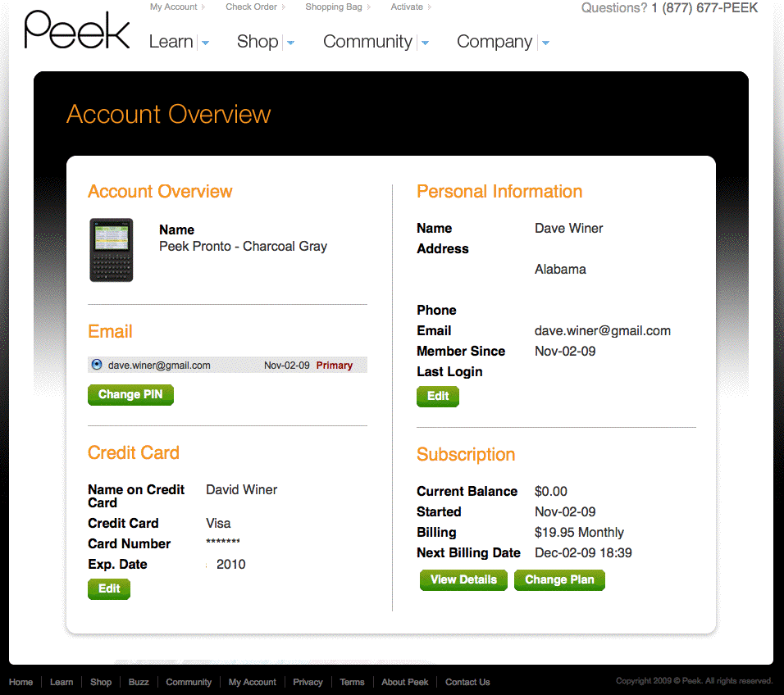Open My Account in top navigation
The height and width of the screenshot is (695, 784).
click(x=174, y=7)
